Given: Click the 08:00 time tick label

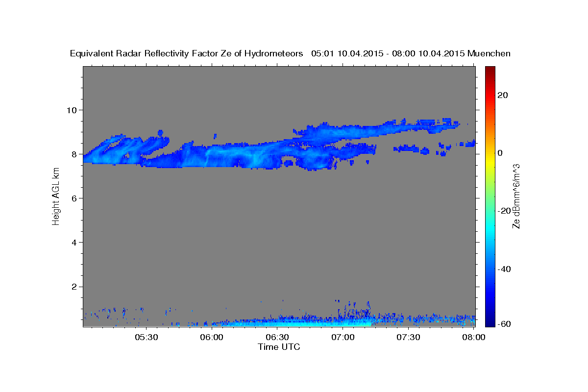Looking at the screenshot, I should [474, 338].
